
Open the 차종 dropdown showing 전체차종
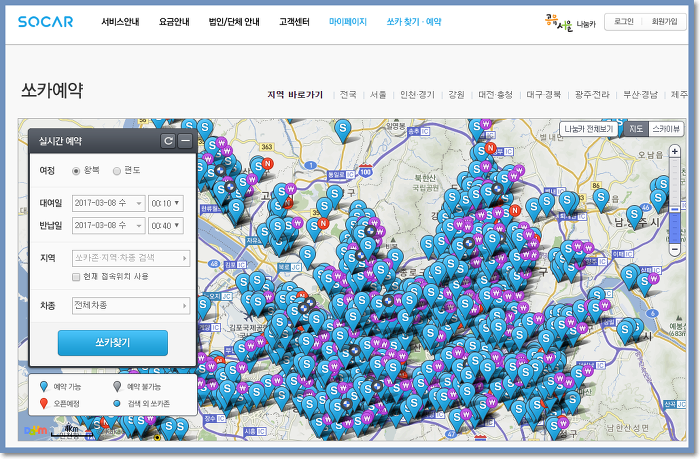pyautogui.click(x=131, y=305)
